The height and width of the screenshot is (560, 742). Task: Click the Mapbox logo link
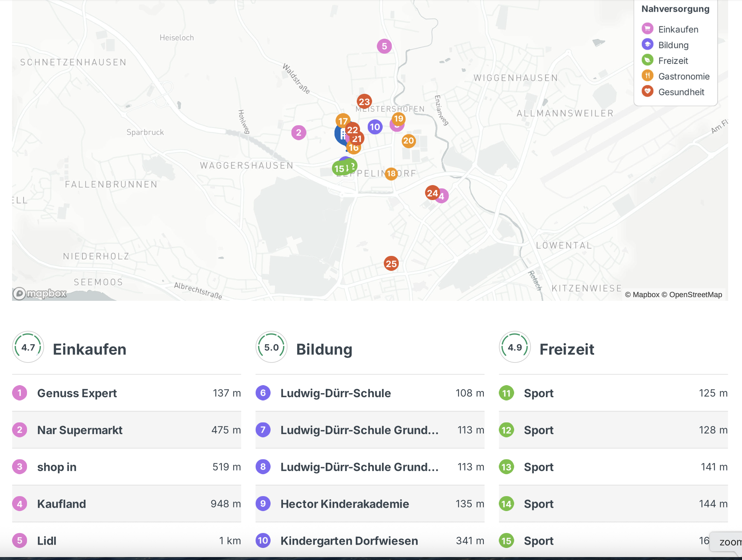(40, 294)
